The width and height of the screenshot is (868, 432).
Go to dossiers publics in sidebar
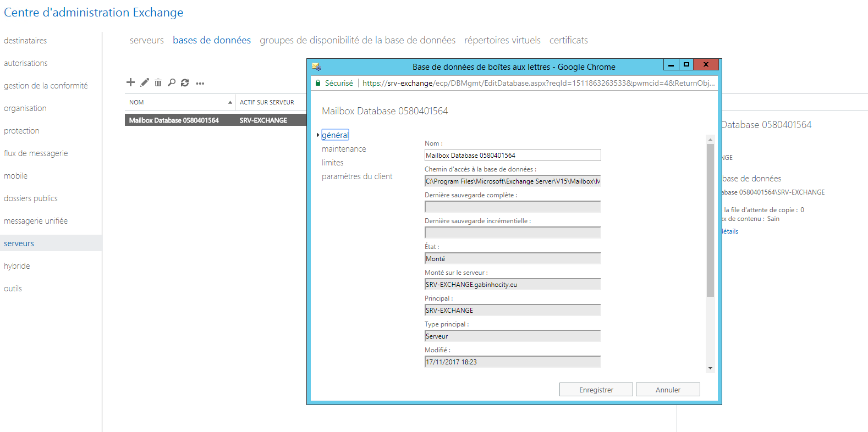click(x=30, y=198)
